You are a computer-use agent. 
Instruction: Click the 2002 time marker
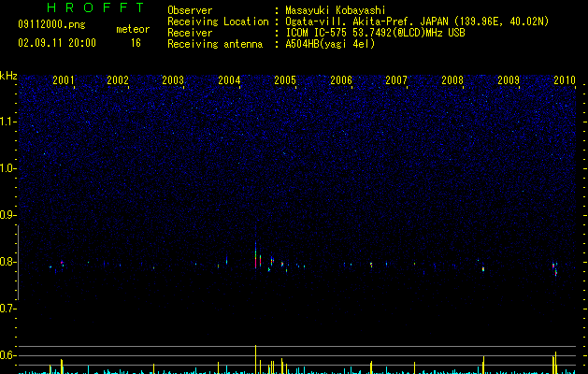click(118, 79)
